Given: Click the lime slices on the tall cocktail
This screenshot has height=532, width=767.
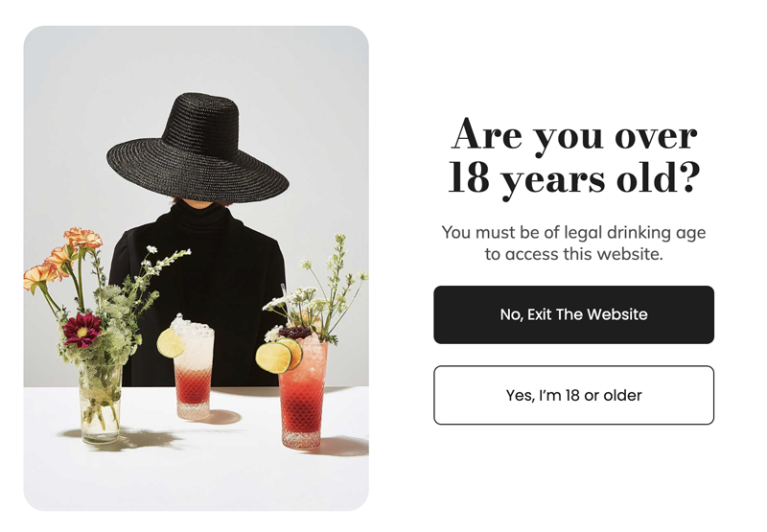Looking at the screenshot, I should click(x=279, y=355).
